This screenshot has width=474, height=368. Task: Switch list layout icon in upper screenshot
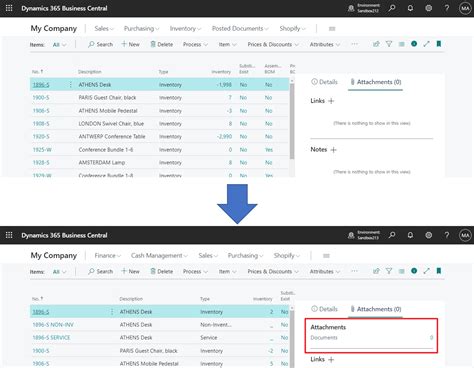coord(401,44)
